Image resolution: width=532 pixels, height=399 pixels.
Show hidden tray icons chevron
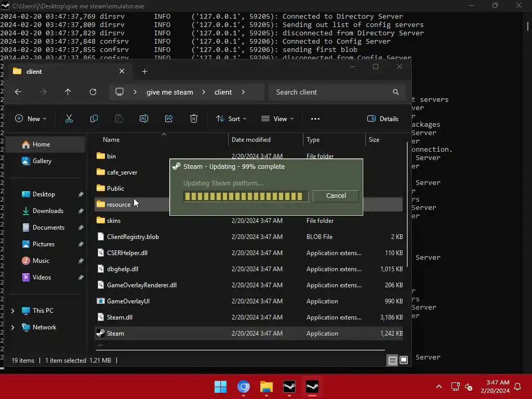438,387
